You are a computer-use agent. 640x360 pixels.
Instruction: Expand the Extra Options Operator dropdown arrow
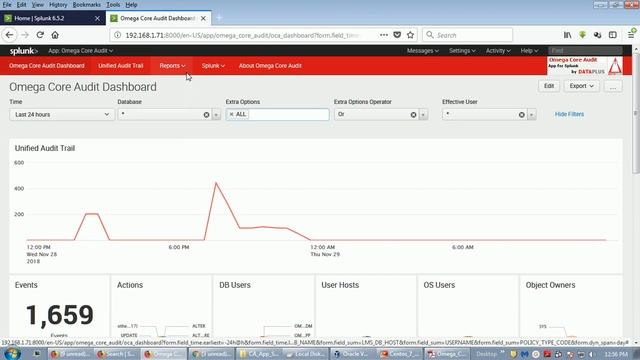pyautogui.click(x=423, y=115)
